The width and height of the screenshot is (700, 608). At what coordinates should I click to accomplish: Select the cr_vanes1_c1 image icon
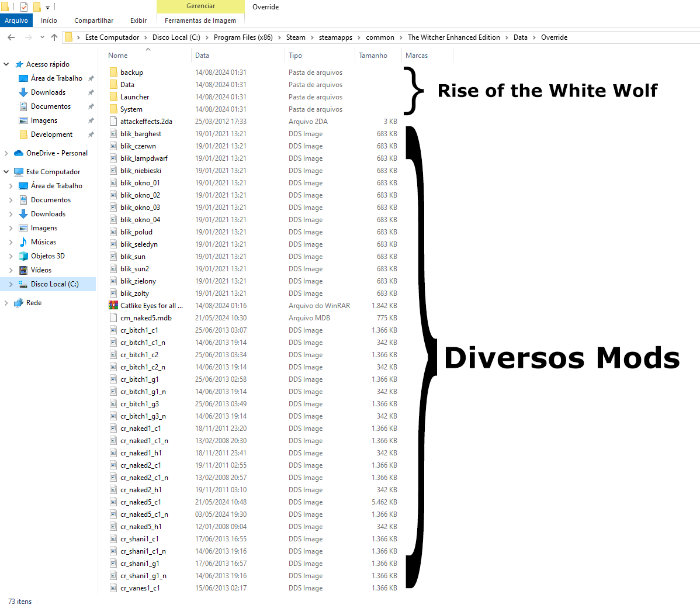[x=113, y=588]
